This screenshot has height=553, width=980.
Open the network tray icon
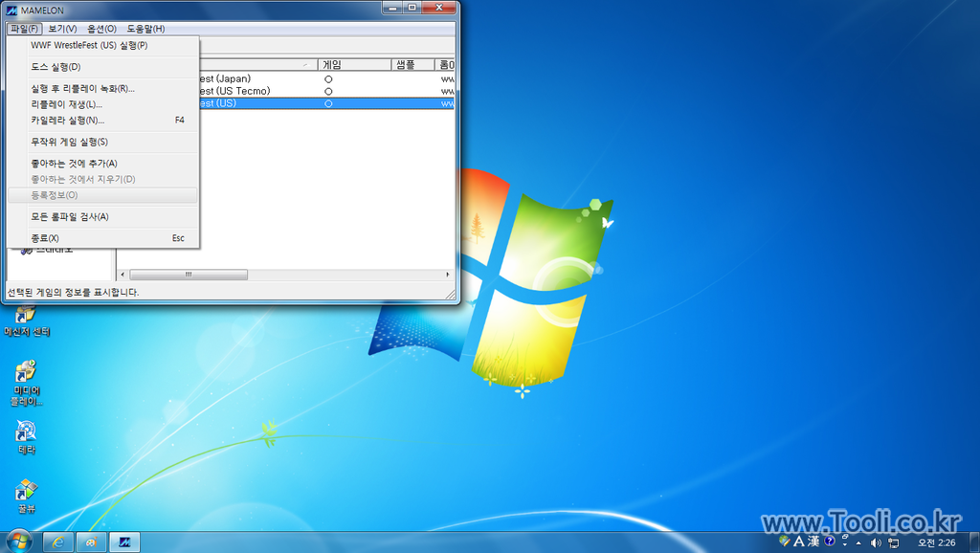coord(894,542)
